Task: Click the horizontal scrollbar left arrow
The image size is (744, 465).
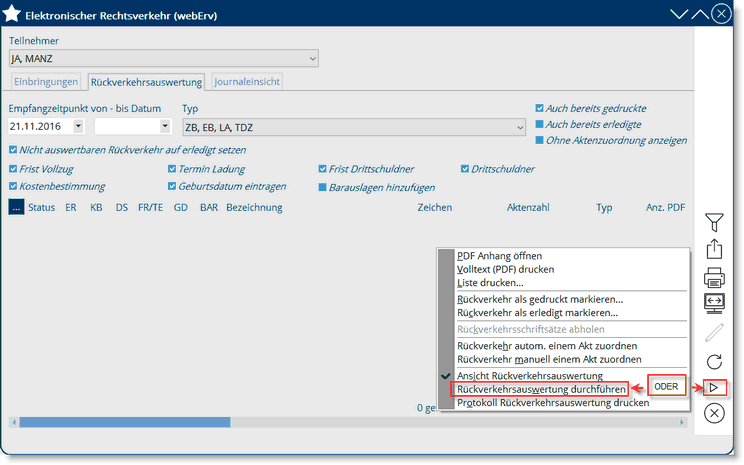Action: (x=14, y=422)
